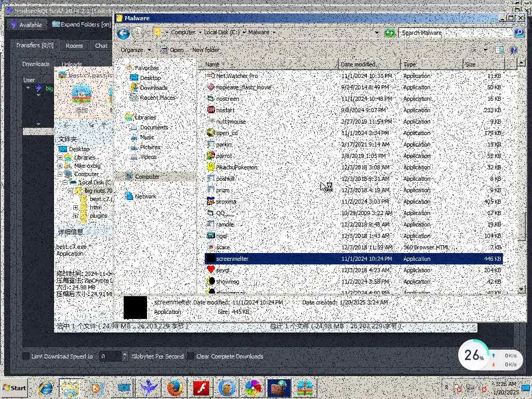The height and width of the screenshot is (399, 532).
Task: Switch to Soulseek bird icon on taskbar
Action: (x=149, y=389)
